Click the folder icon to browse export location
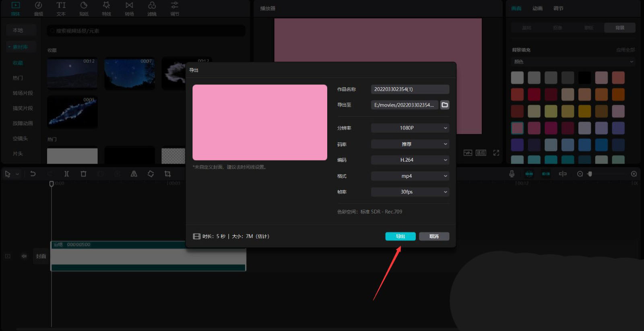This screenshot has height=331, width=644. [x=444, y=105]
